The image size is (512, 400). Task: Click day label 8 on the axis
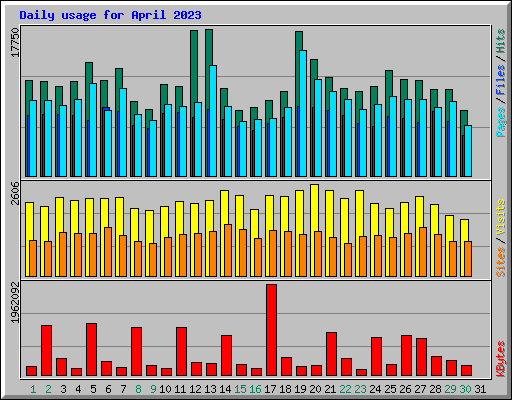(x=138, y=389)
